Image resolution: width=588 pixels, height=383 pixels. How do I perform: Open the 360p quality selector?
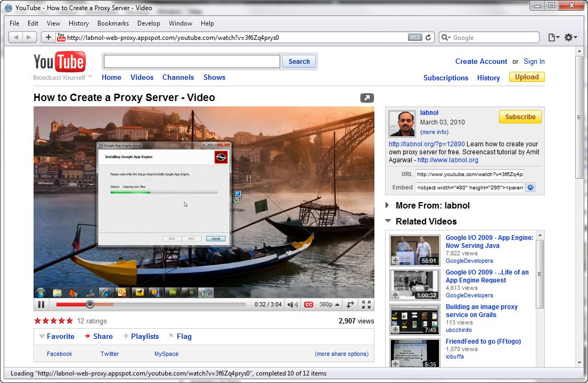tap(329, 305)
